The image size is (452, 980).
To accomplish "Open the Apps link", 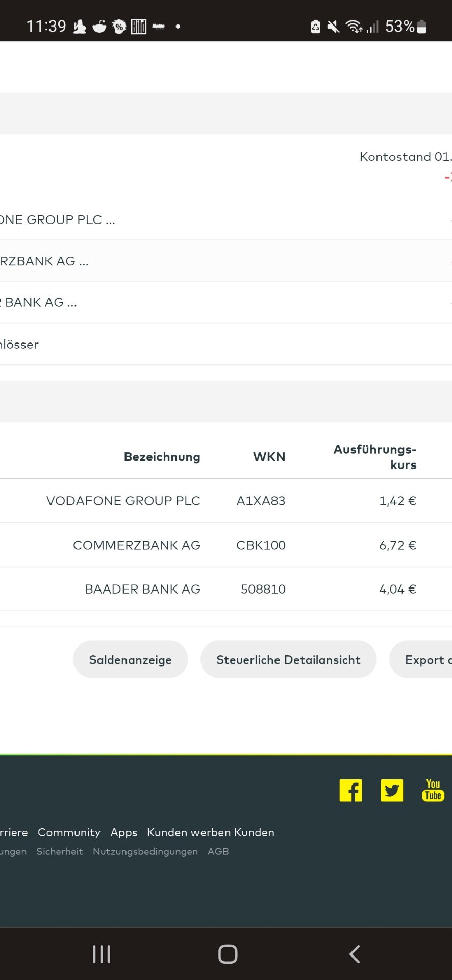I will pos(124,832).
